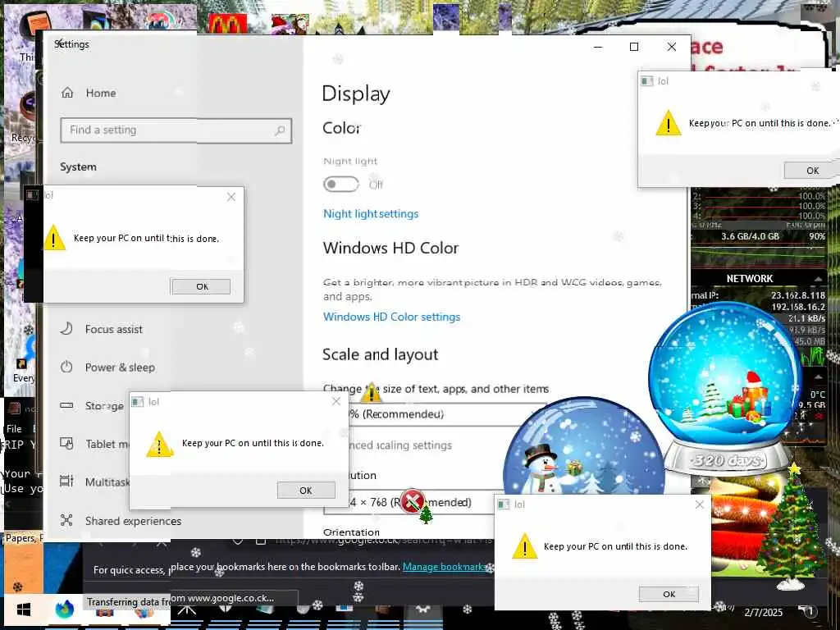Image resolution: width=840 pixels, height=630 pixels.
Task: Click the 2/7/2025 date in the taskbar
Action: [764, 612]
